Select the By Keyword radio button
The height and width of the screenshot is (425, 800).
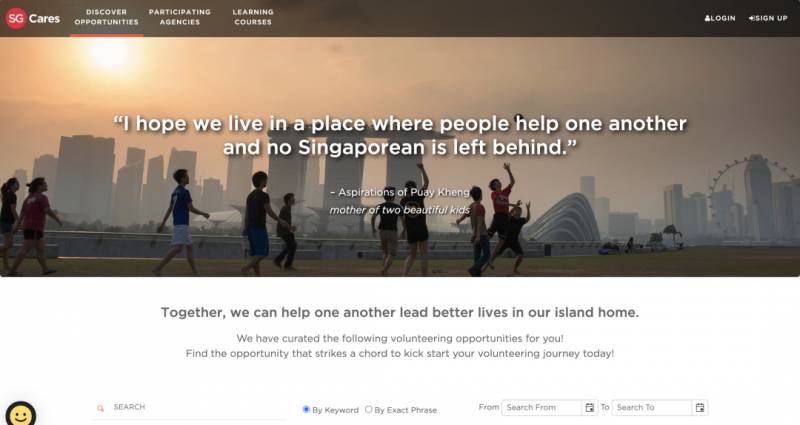[306, 409]
